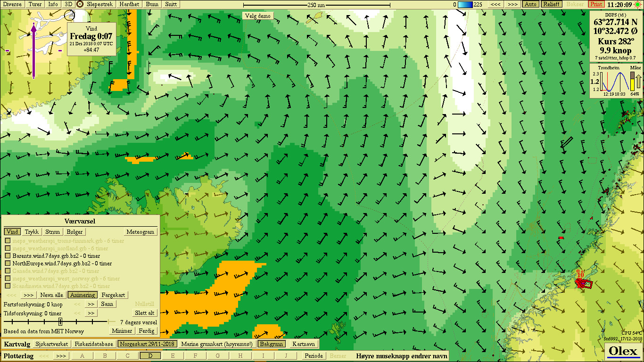Check Canada.wind.7days.grb.bz2 checkbox
Image resolution: width=644 pixels, height=362 pixels.
pos(8,271)
